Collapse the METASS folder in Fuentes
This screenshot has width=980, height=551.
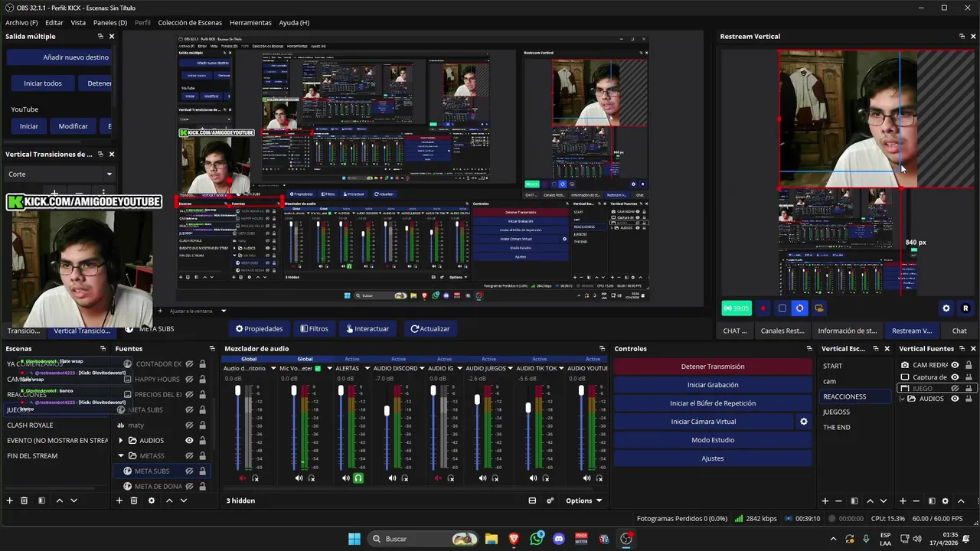tap(120, 456)
